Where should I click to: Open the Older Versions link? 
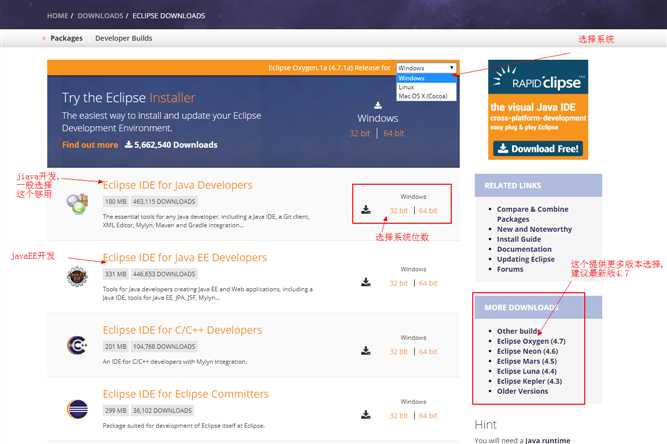click(522, 391)
